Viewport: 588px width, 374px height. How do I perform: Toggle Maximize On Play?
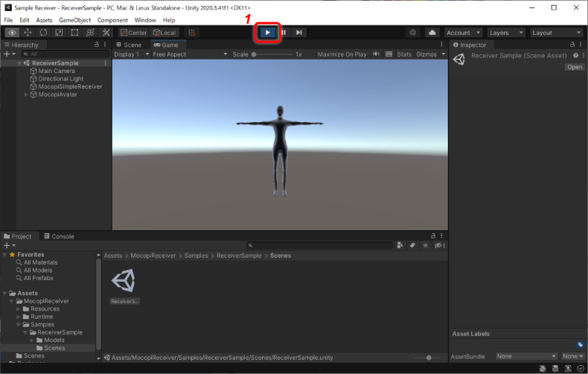(342, 54)
